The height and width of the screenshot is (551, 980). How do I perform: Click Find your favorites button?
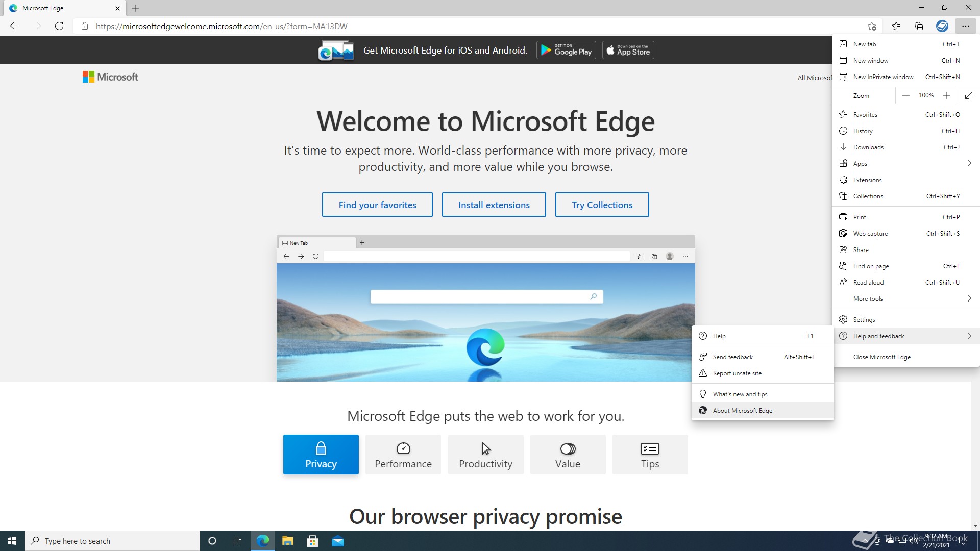click(x=377, y=205)
